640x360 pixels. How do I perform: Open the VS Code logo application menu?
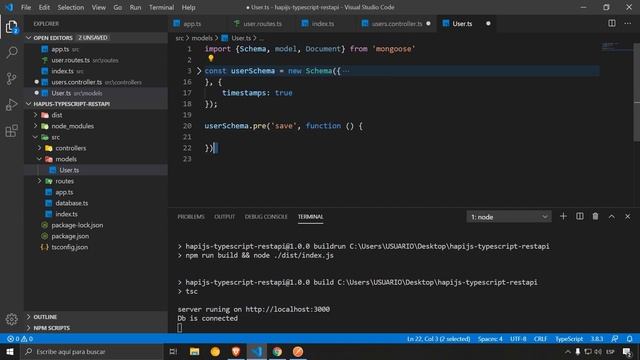(x=9, y=7)
